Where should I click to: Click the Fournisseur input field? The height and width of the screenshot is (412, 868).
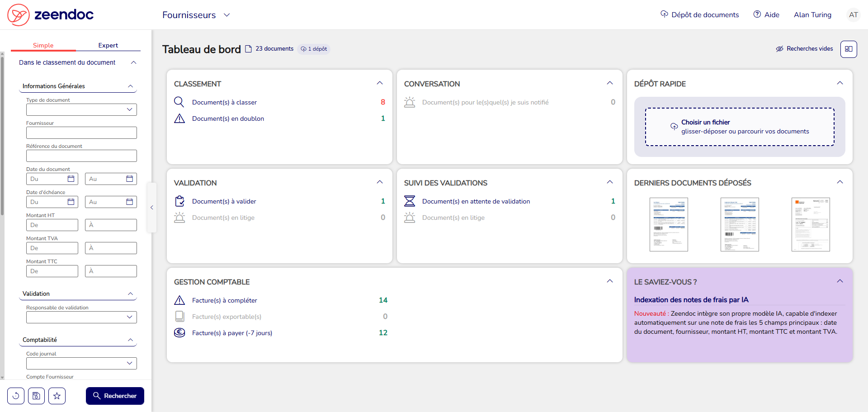coord(81,133)
